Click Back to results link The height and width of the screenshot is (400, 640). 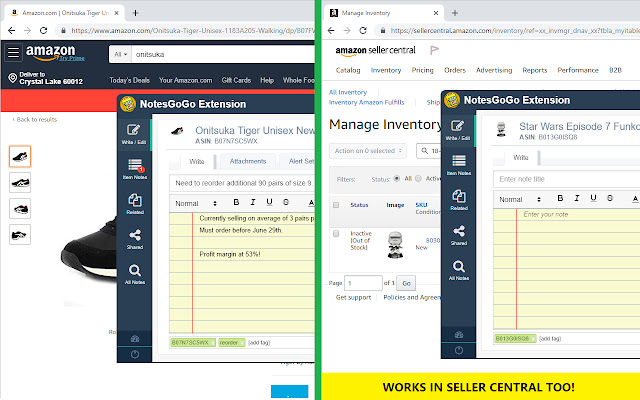35,120
